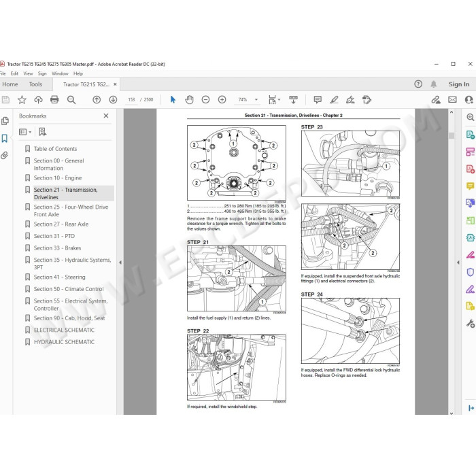This screenshot has height=476, width=476.
Task: Open Section 50 - Climate Control bookmark
Action: [69, 289]
